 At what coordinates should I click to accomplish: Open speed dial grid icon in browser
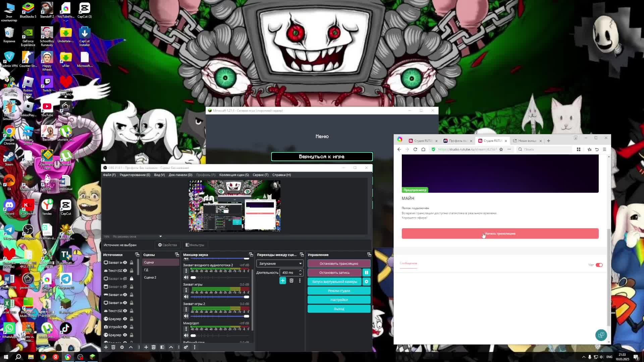(x=579, y=149)
